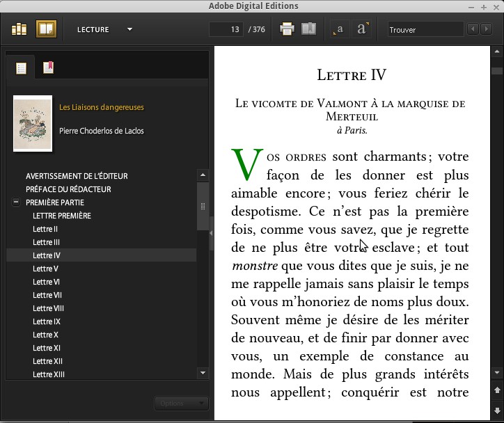The height and width of the screenshot is (423, 504).
Task: Go to Lettre II
Action: [45, 229]
